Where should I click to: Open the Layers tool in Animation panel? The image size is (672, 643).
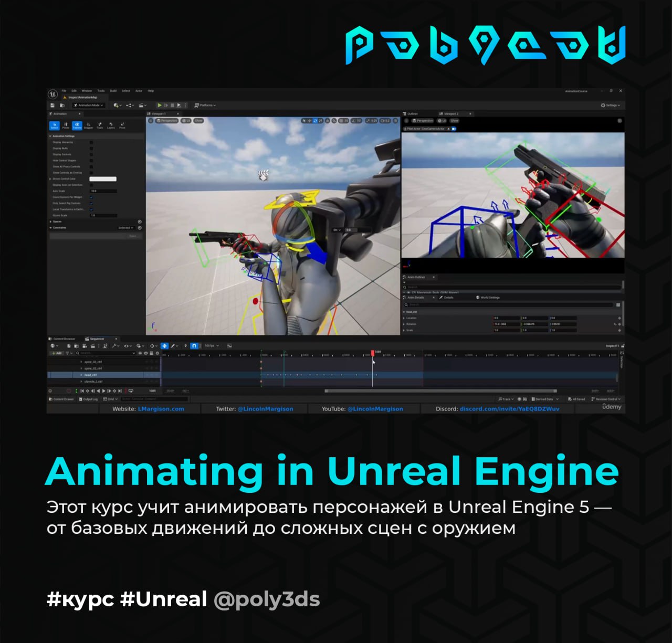pyautogui.click(x=111, y=125)
